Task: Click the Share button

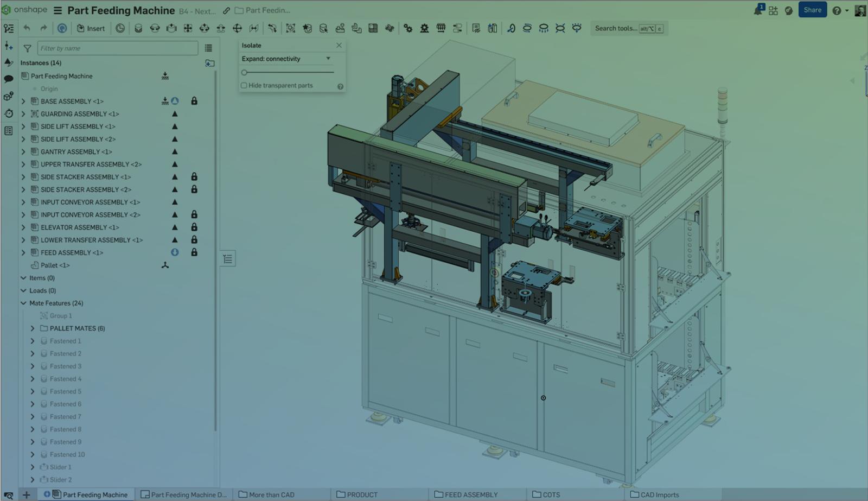Action: (812, 10)
